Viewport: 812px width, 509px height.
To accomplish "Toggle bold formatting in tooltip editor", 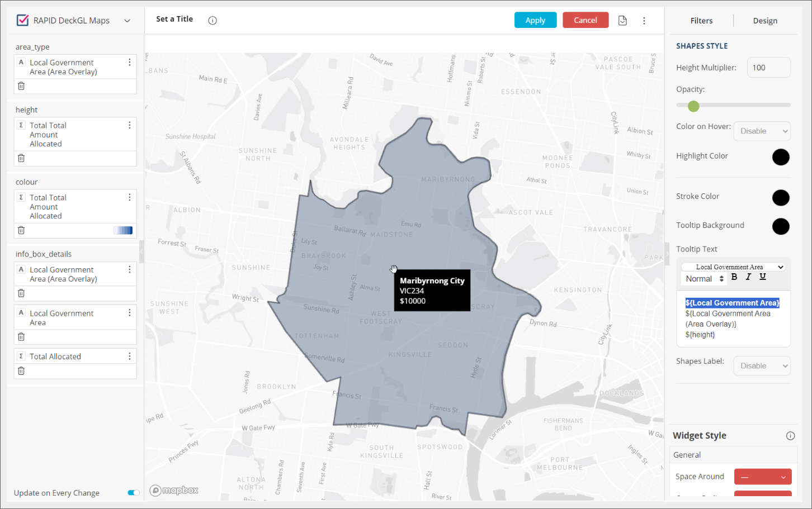I will [x=734, y=277].
